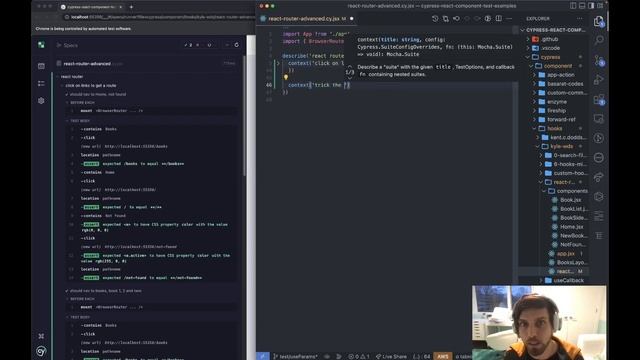
Task: Open Cypress Settings gear icon
Action: tap(41, 100)
